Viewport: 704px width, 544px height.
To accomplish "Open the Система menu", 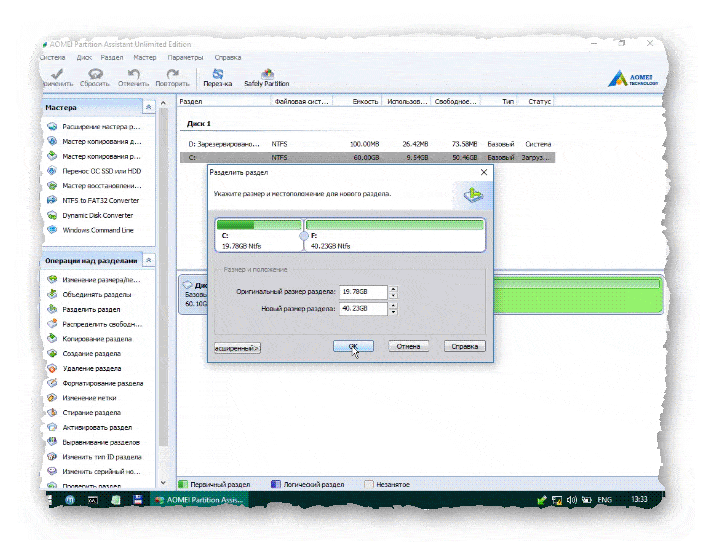I will [x=53, y=57].
